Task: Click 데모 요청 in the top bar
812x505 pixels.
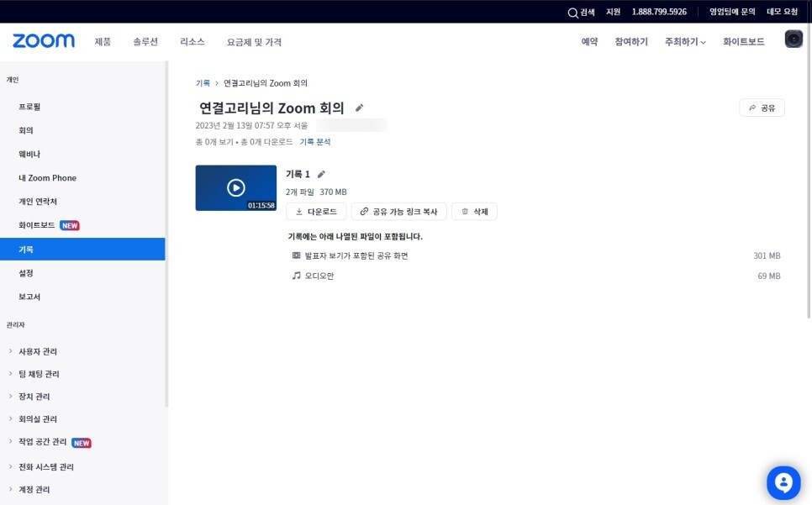Action: point(782,12)
